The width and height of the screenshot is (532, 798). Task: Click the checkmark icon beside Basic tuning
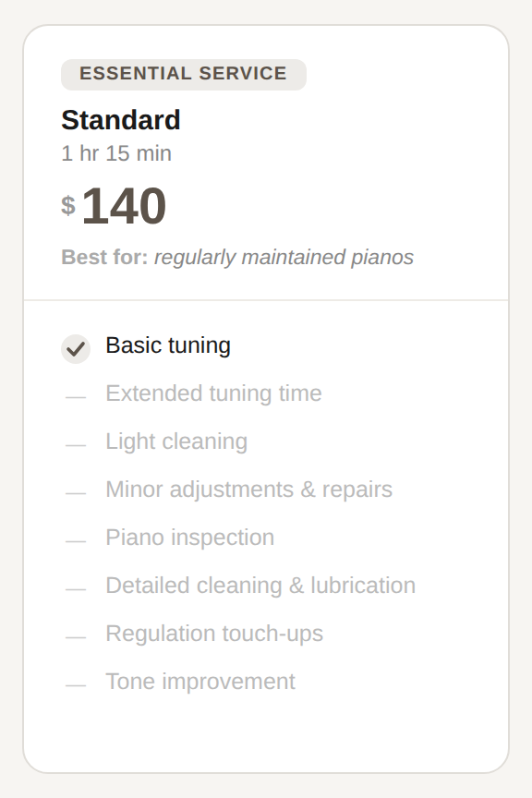[x=76, y=348]
